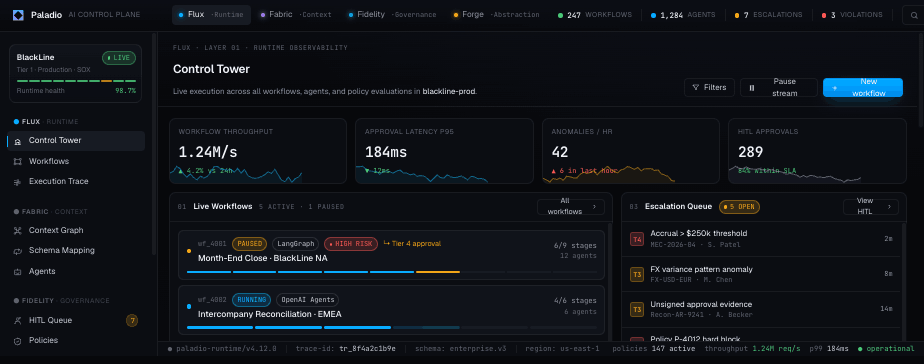Click the New workflow button
924x364 pixels.
863,87
